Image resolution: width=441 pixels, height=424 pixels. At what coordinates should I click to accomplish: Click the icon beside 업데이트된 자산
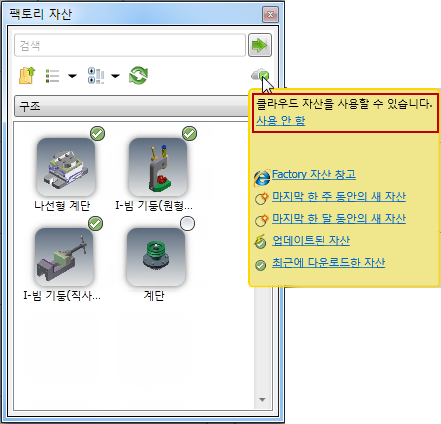coord(260,242)
